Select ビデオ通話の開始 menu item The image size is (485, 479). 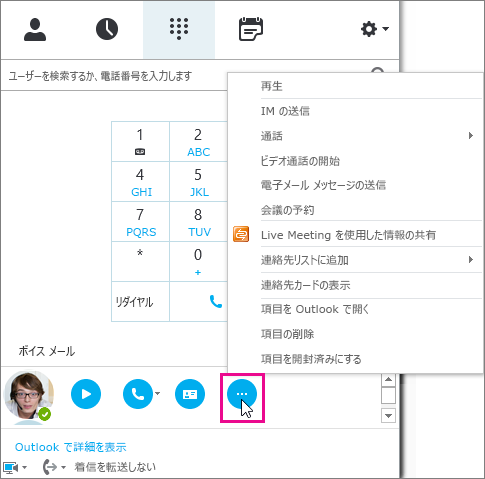point(356,161)
